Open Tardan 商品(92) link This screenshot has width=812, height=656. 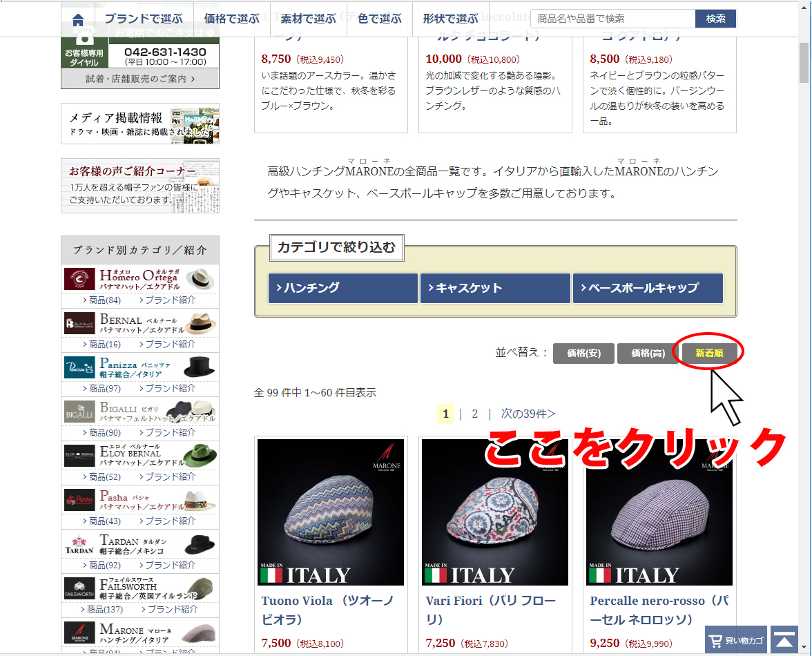pyautogui.click(x=101, y=566)
